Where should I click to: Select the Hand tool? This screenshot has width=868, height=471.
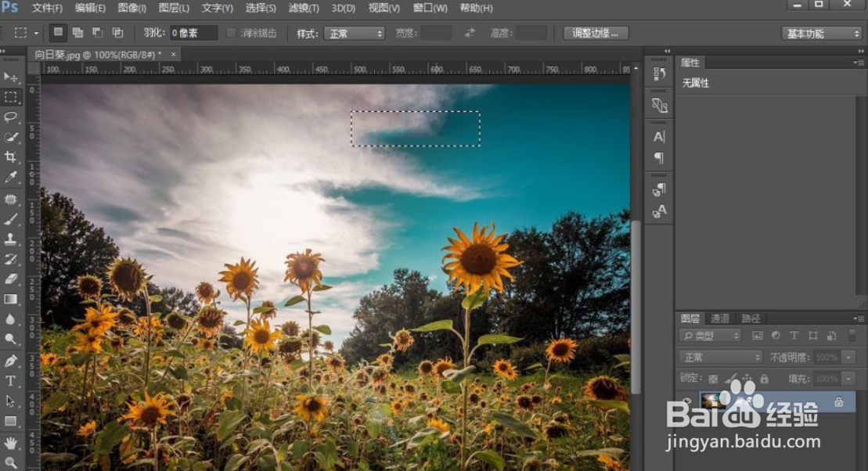[10, 444]
